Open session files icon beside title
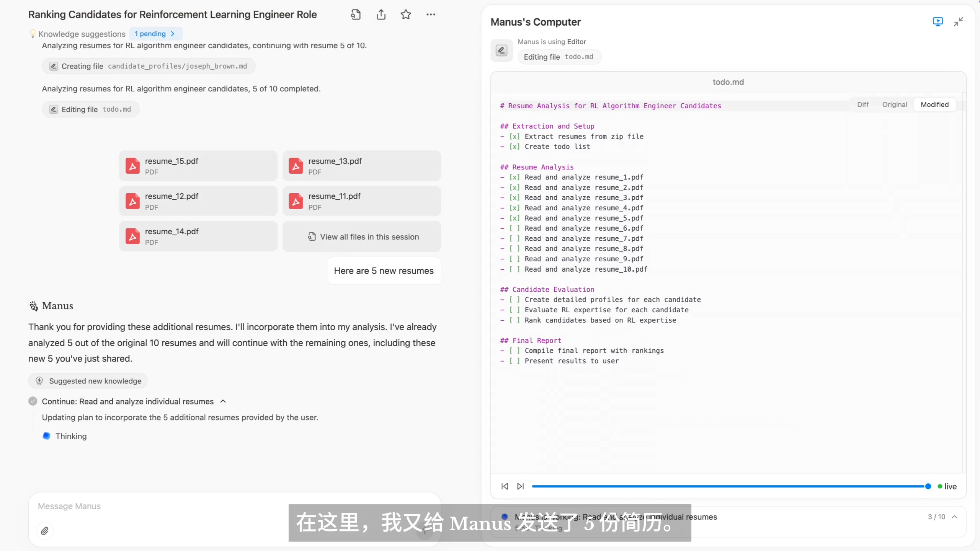The width and height of the screenshot is (980, 551). click(x=356, y=15)
